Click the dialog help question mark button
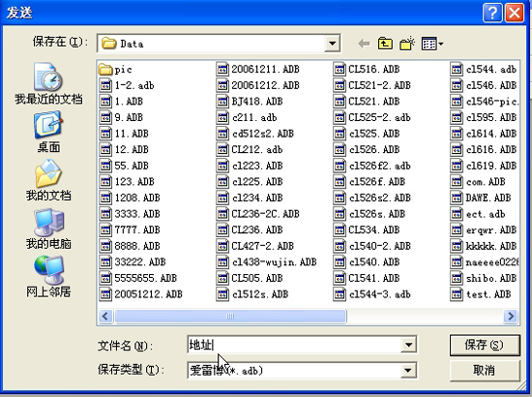This screenshot has width=532, height=397. point(492,13)
